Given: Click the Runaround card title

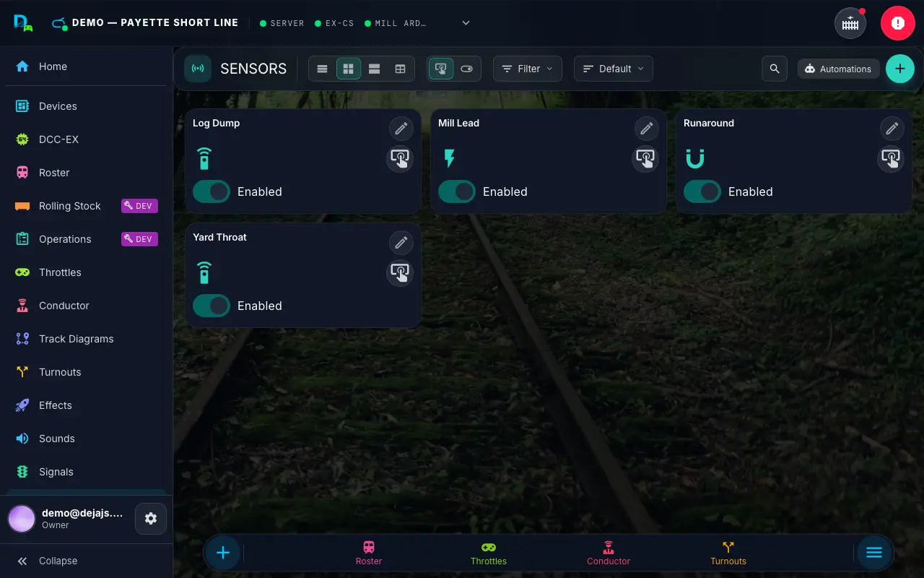Looking at the screenshot, I should 709,123.
